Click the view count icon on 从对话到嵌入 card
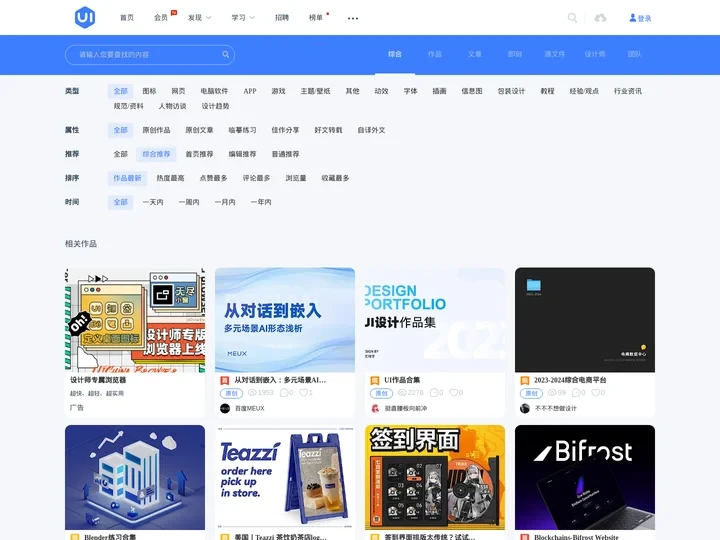Screen dimensions: 720x540 tap(252, 393)
